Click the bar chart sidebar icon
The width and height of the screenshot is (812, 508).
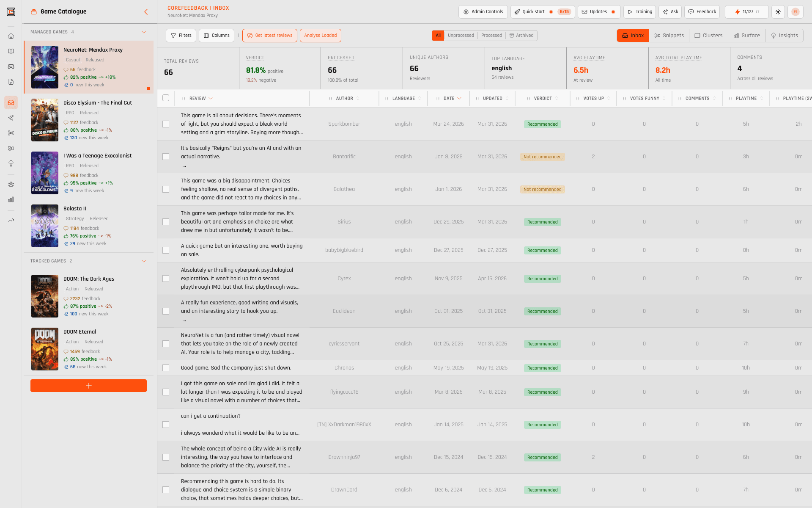(11, 199)
